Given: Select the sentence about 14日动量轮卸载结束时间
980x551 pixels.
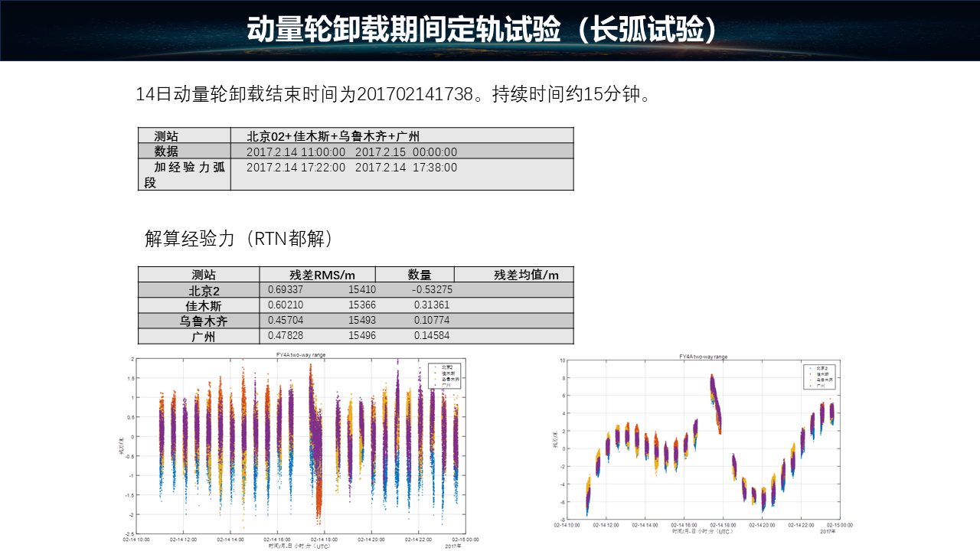Looking at the screenshot, I should pyautogui.click(x=393, y=95).
